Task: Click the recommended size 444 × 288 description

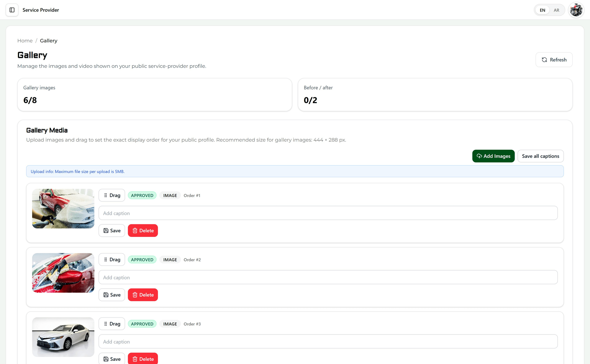Action: pos(186,140)
